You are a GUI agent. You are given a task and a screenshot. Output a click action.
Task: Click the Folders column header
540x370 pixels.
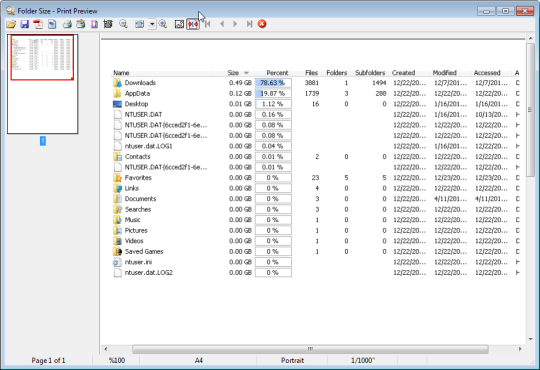336,73
